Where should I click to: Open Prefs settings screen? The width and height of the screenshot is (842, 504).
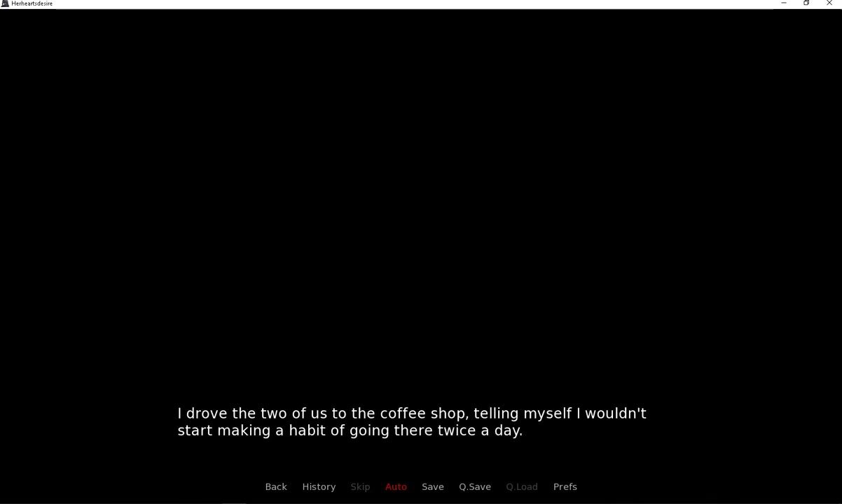pos(565,486)
